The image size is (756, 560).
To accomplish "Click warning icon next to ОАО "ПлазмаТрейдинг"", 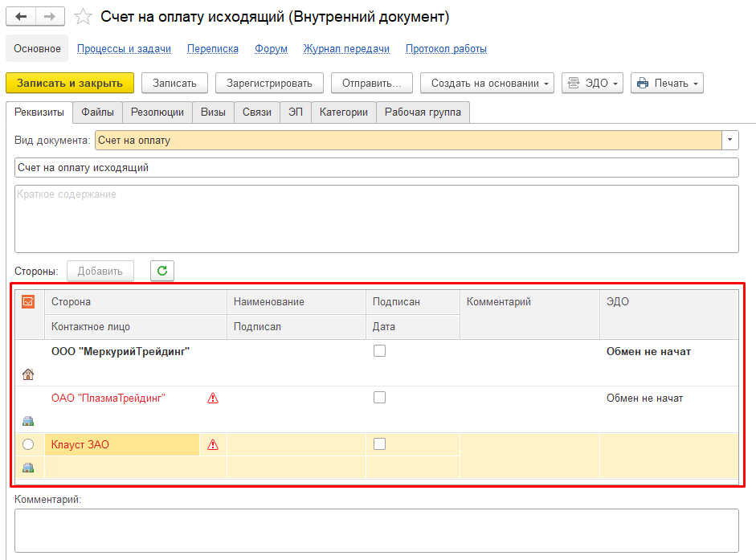I will 213,398.
